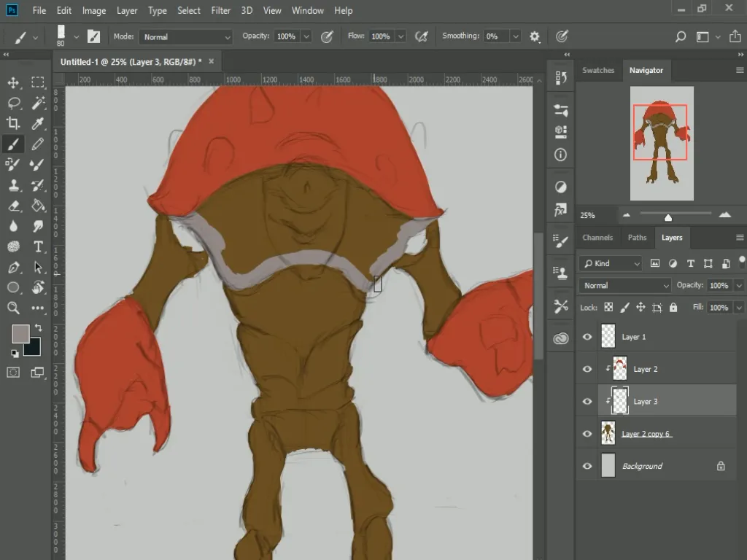Screen dimensions: 747x560
Task: Select the Pencil tool in toolbox
Action: [x=38, y=144]
